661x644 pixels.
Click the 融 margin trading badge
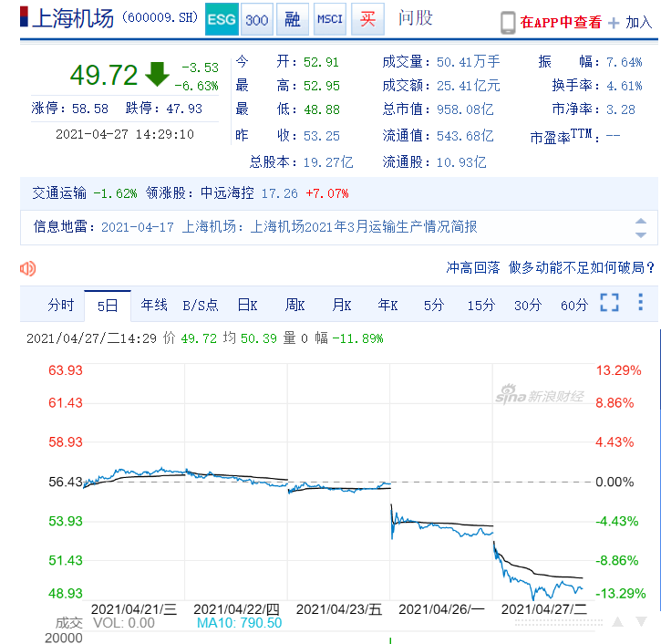click(293, 19)
